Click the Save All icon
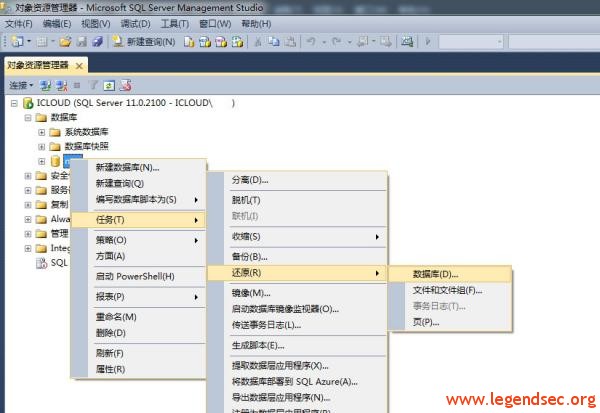This screenshot has width=600, height=413. click(x=98, y=41)
